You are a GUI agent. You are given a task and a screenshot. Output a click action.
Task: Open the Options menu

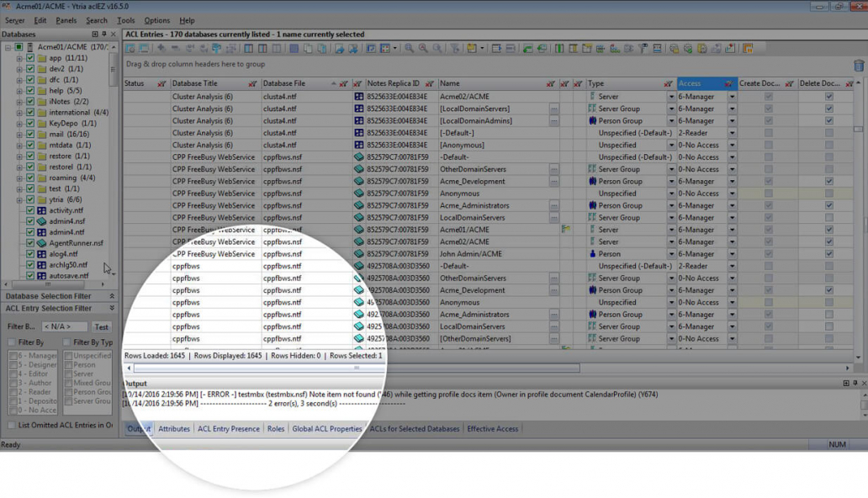pos(157,20)
